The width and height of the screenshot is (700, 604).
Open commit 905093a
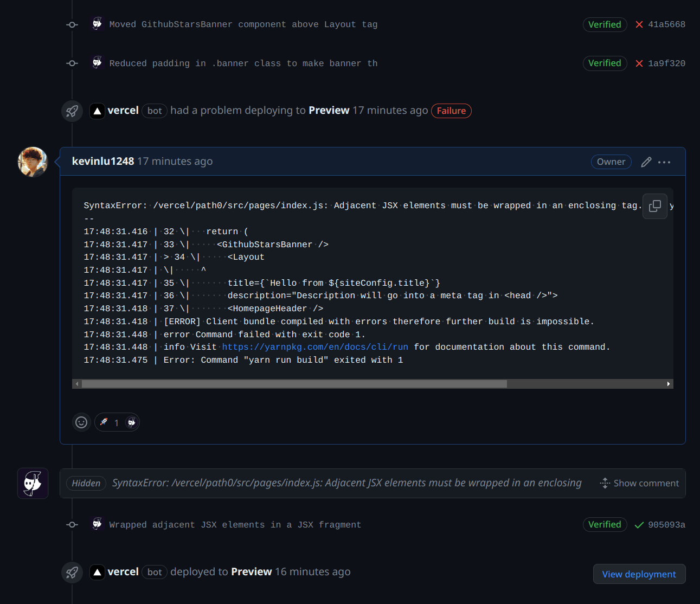(x=667, y=524)
